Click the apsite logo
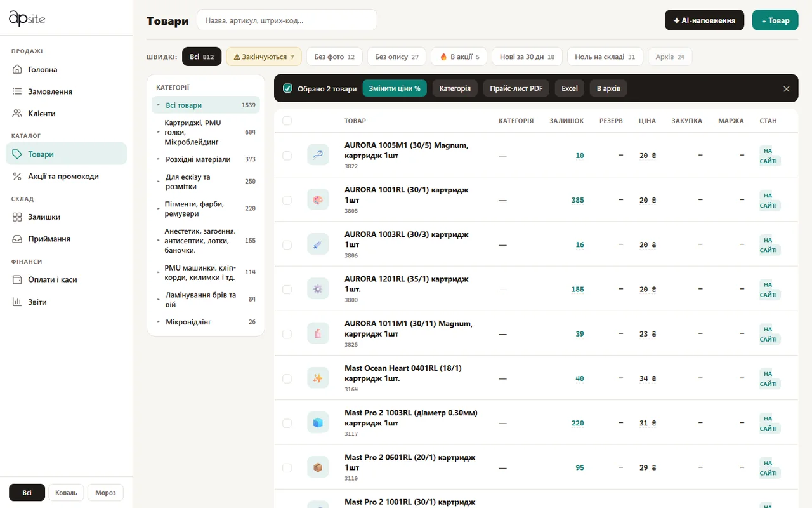Viewport: 812px width, 508px height. (x=27, y=18)
